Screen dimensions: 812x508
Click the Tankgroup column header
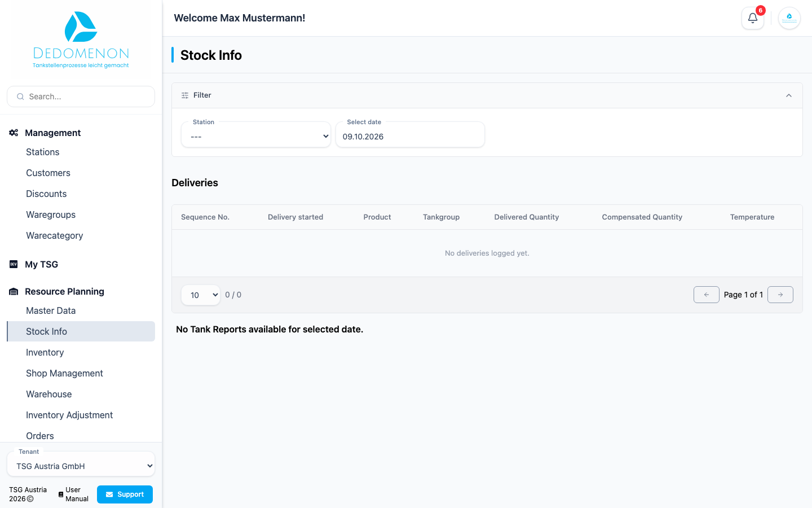coord(441,217)
